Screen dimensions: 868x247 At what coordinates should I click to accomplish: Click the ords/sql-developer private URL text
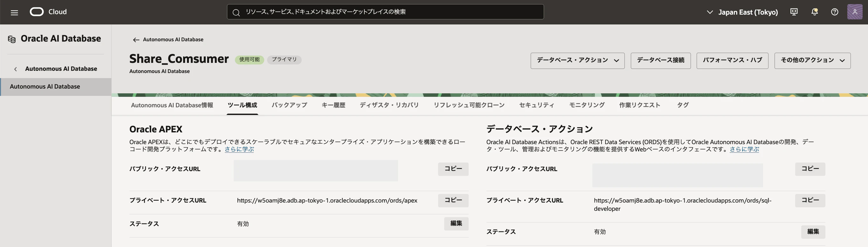tap(683, 204)
